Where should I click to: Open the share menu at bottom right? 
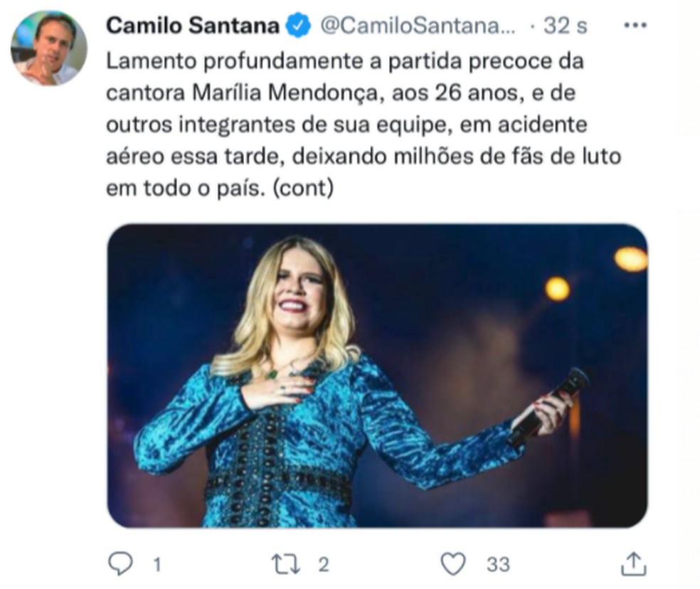point(634,563)
